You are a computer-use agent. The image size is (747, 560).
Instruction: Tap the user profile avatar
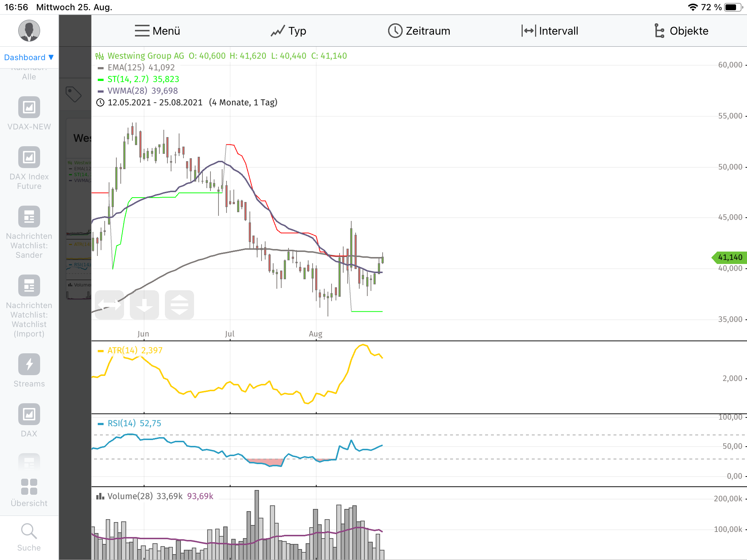[29, 31]
